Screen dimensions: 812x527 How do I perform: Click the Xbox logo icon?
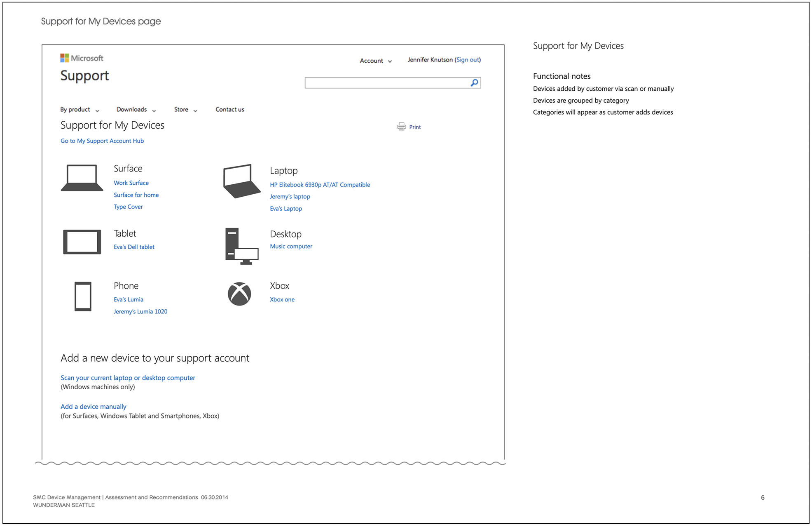(x=240, y=294)
